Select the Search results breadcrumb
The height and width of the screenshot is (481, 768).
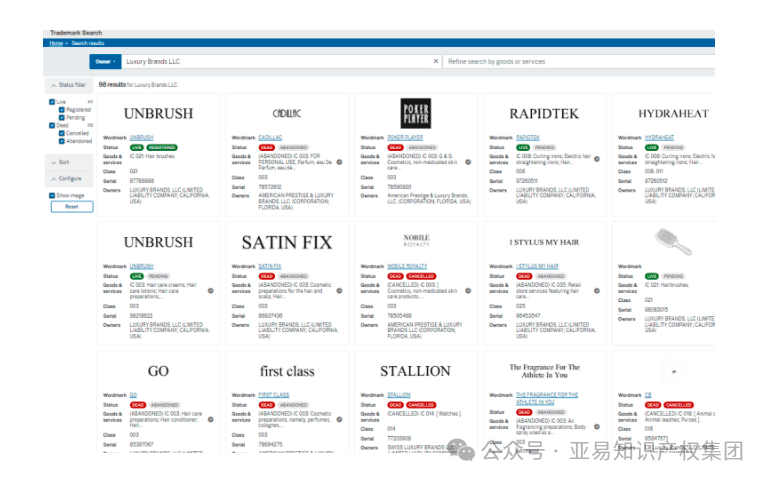pos(88,43)
